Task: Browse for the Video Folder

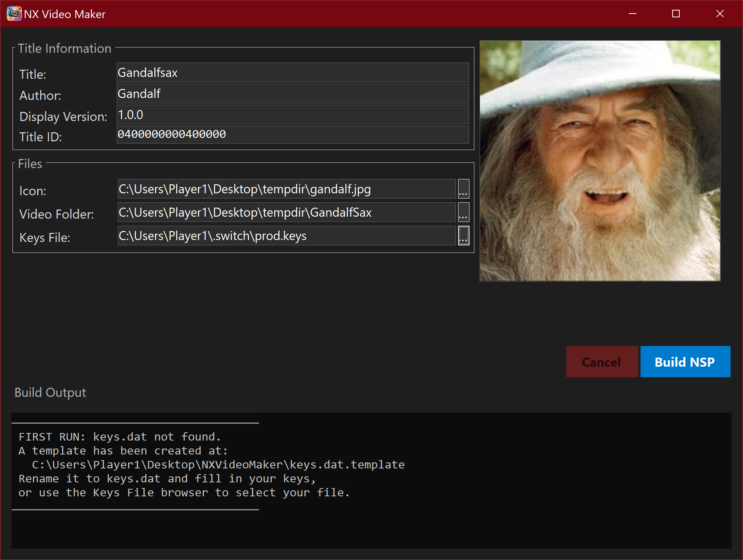Action: (463, 212)
